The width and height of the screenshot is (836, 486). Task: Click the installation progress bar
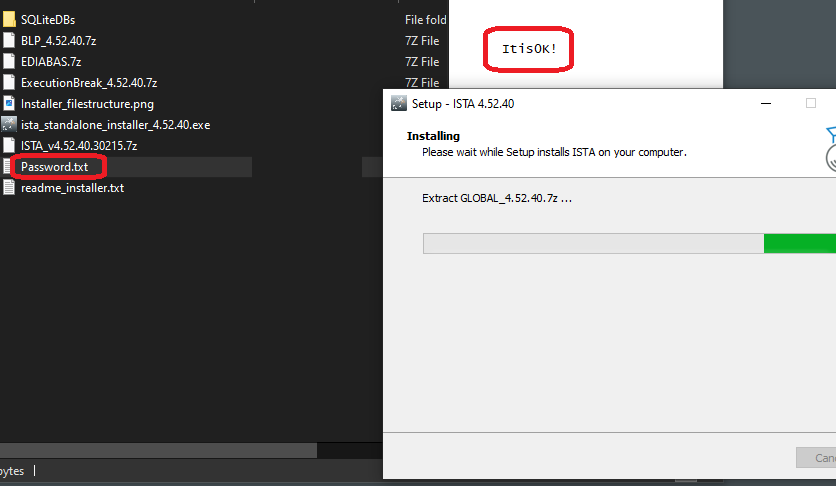pos(630,244)
